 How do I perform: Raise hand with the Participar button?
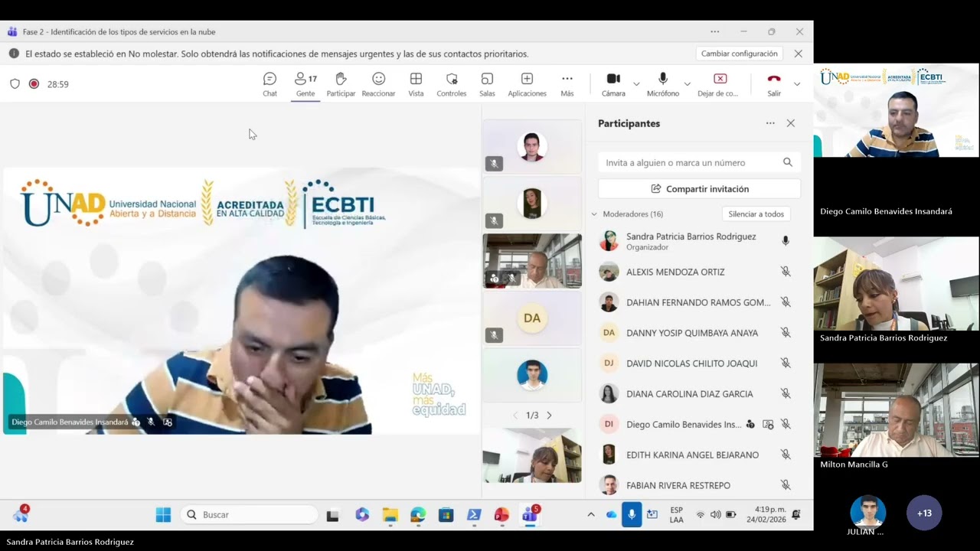click(341, 84)
